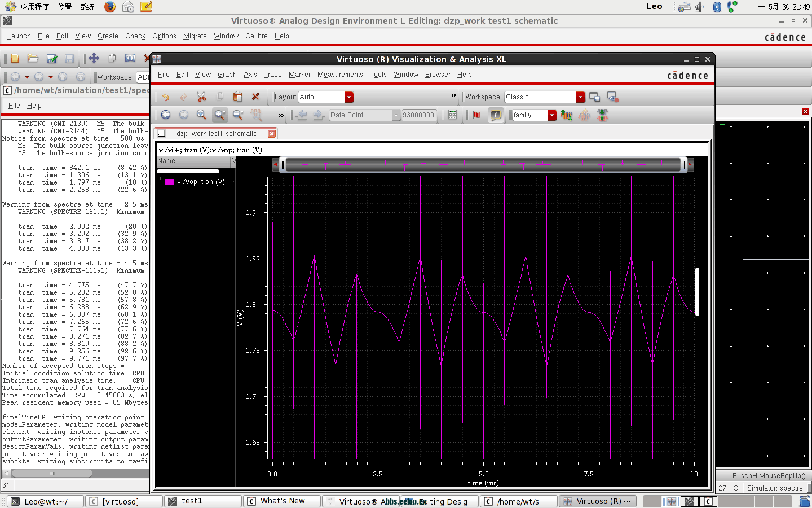Viewport: 812px width, 508px height.
Task: Click the green strip/split waveform icon
Action: pyautogui.click(x=602, y=115)
